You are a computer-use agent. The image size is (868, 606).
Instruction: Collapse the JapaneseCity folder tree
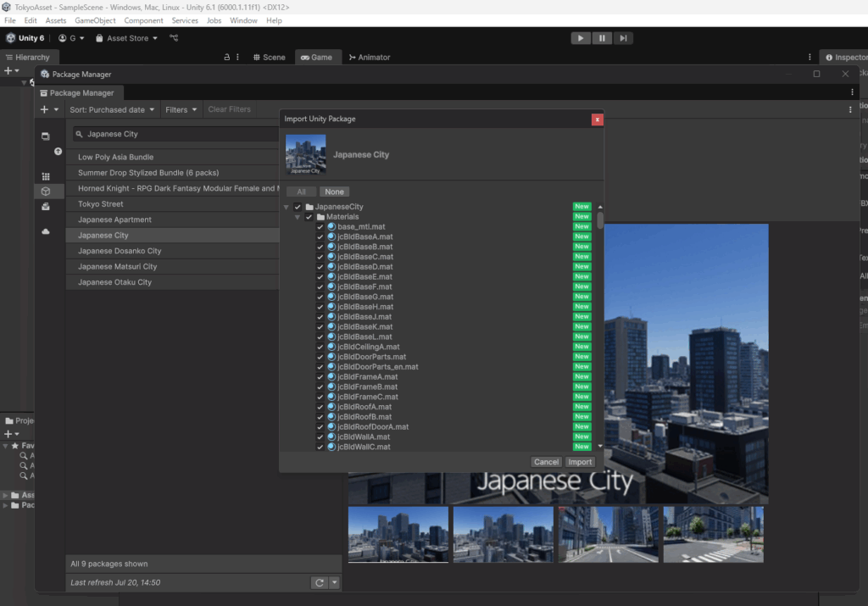point(287,207)
